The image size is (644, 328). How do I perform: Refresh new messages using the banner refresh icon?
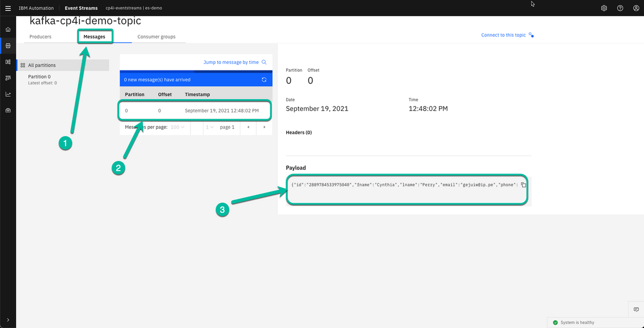263,79
